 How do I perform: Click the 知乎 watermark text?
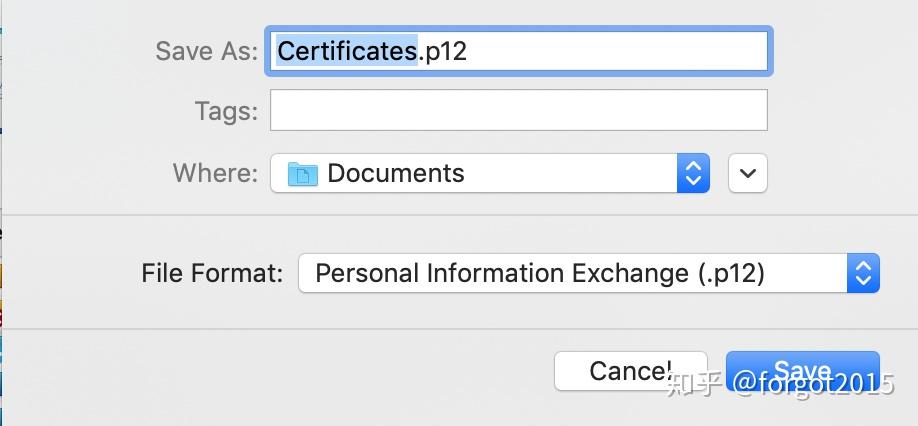click(694, 383)
